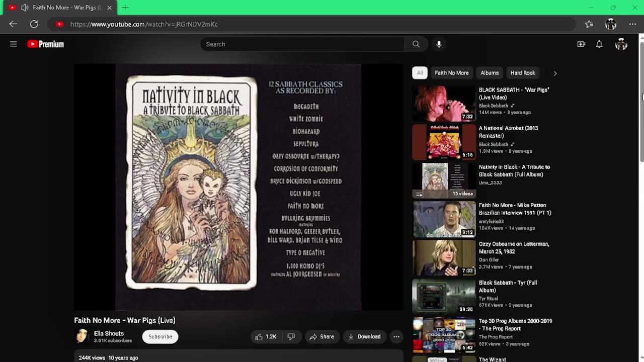The height and width of the screenshot is (362, 644).
Task: Click Tyr Ritual channel name
Action: coord(489,299)
